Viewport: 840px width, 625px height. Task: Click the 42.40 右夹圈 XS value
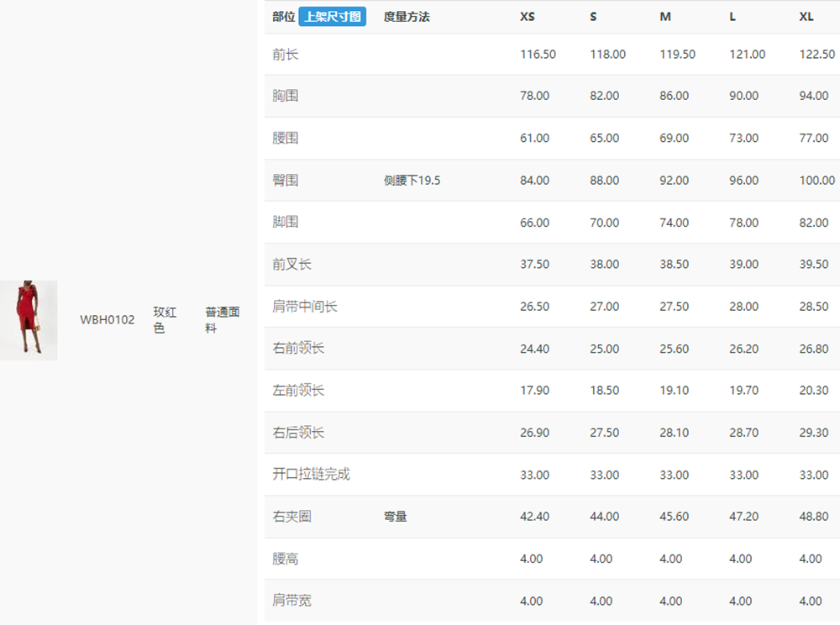pyautogui.click(x=534, y=517)
